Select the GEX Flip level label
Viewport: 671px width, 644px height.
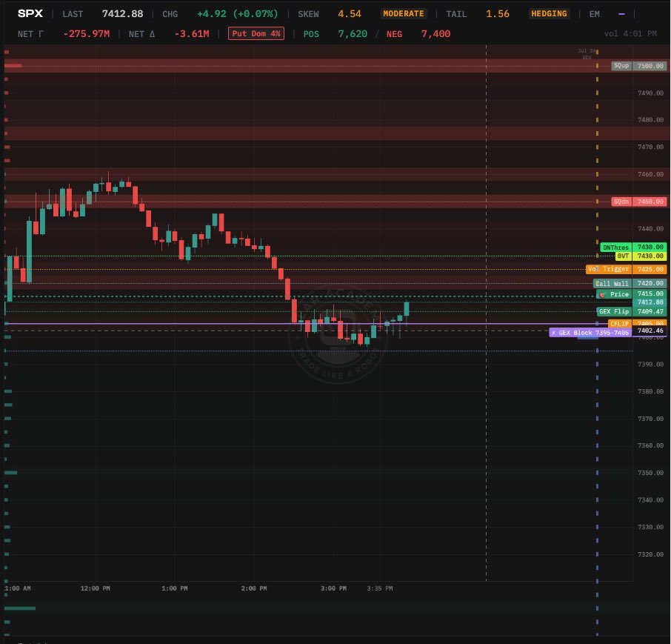point(614,312)
